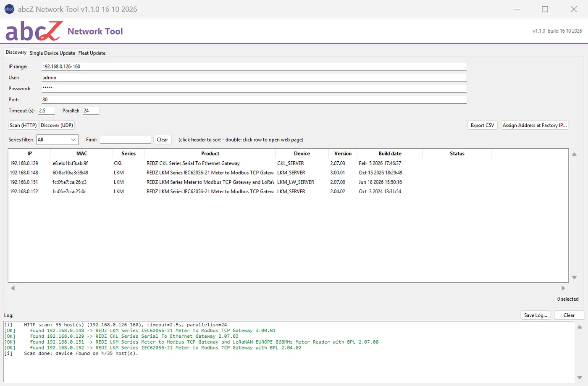Select the row with IP 192.168.0.148
This screenshot has height=386, width=588.
288,173
